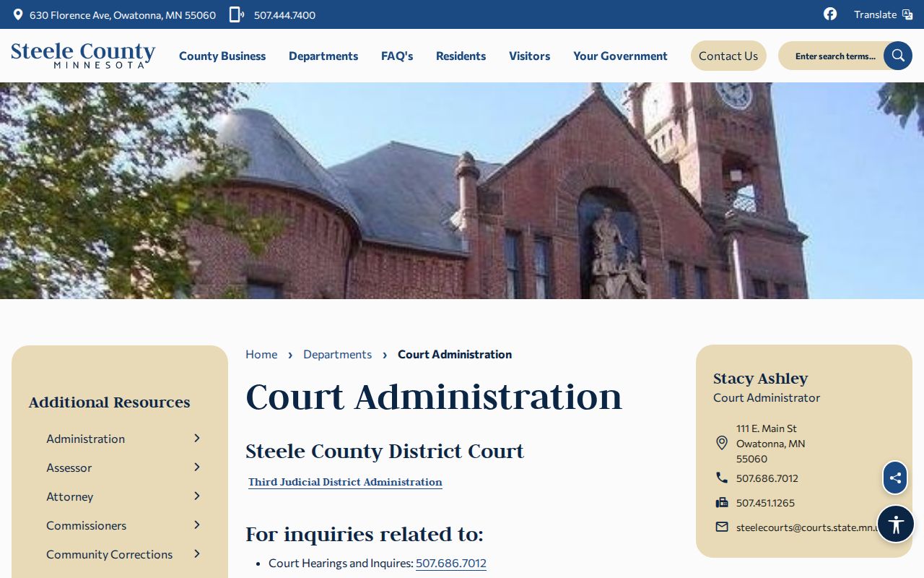This screenshot has width=924, height=578.
Task: Click the envelope email icon
Action: tap(722, 527)
